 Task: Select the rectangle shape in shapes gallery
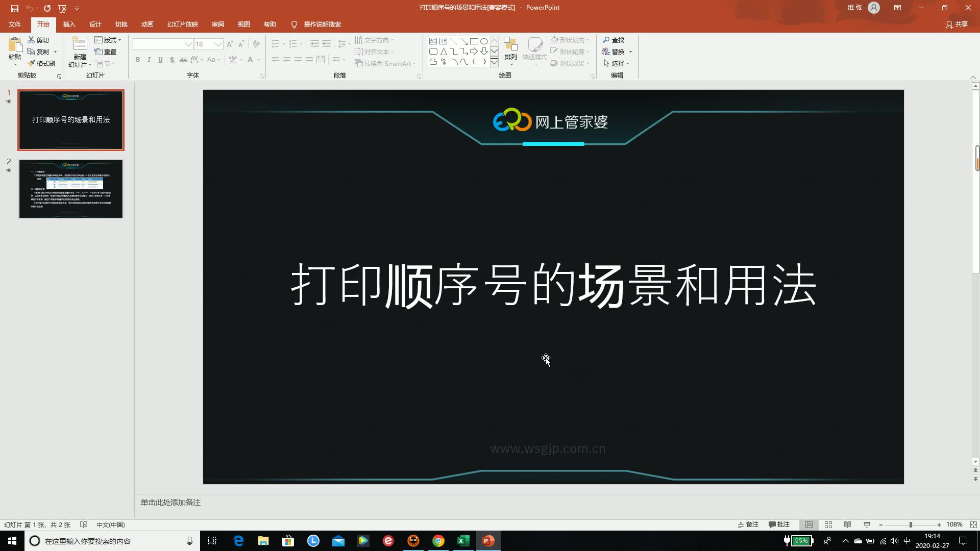coord(474,41)
